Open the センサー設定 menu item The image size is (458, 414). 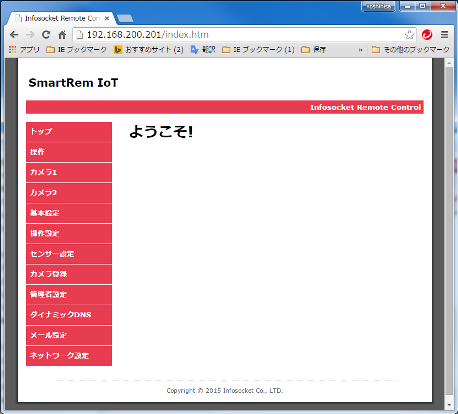69,254
